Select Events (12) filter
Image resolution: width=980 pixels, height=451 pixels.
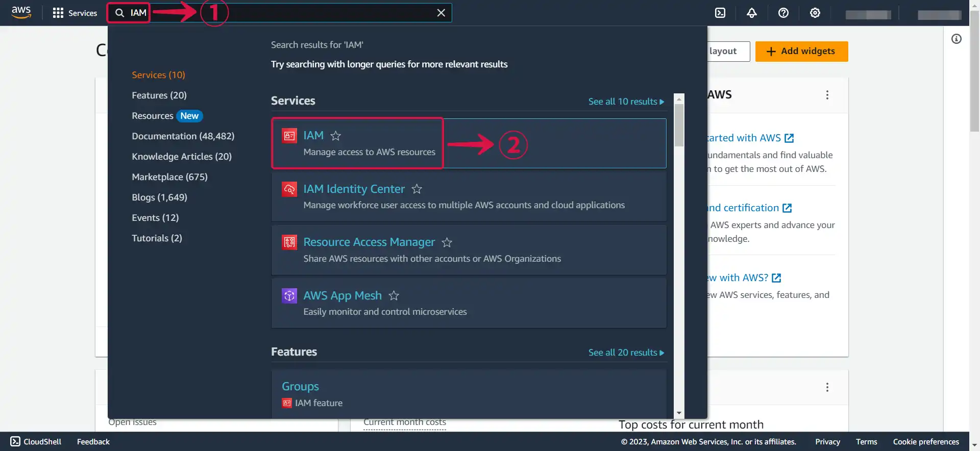155,218
